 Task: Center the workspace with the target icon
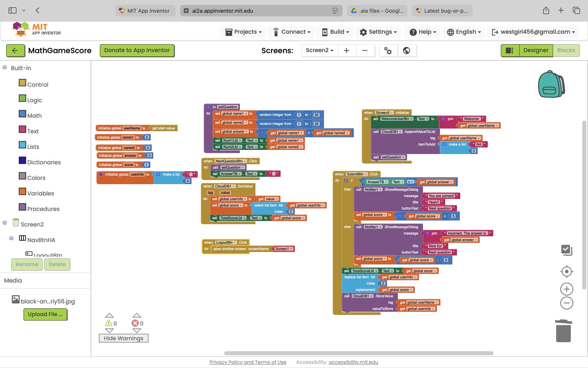coord(566,271)
